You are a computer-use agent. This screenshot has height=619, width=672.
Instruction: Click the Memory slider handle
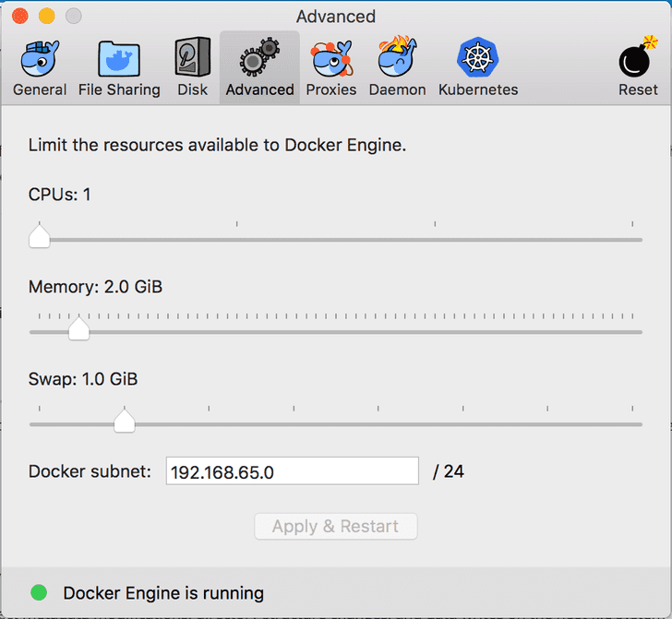click(79, 328)
